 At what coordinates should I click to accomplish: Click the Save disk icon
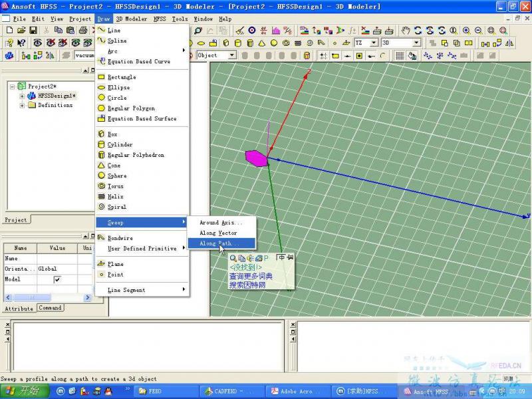(x=33, y=30)
